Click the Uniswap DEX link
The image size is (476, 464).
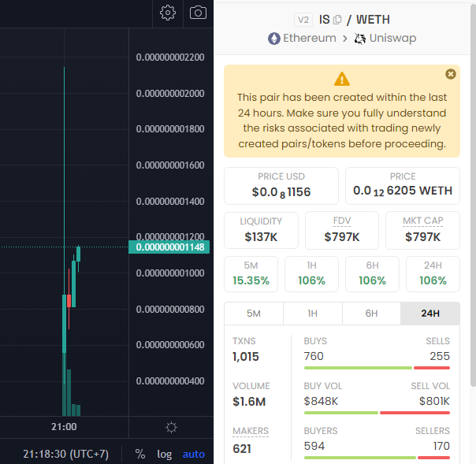(x=392, y=39)
